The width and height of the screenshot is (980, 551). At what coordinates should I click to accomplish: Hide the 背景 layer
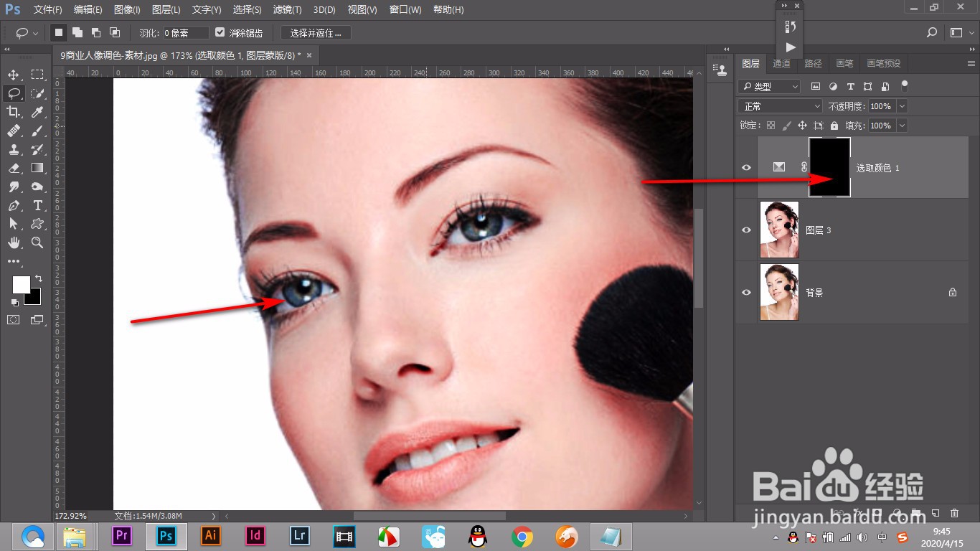(746, 293)
